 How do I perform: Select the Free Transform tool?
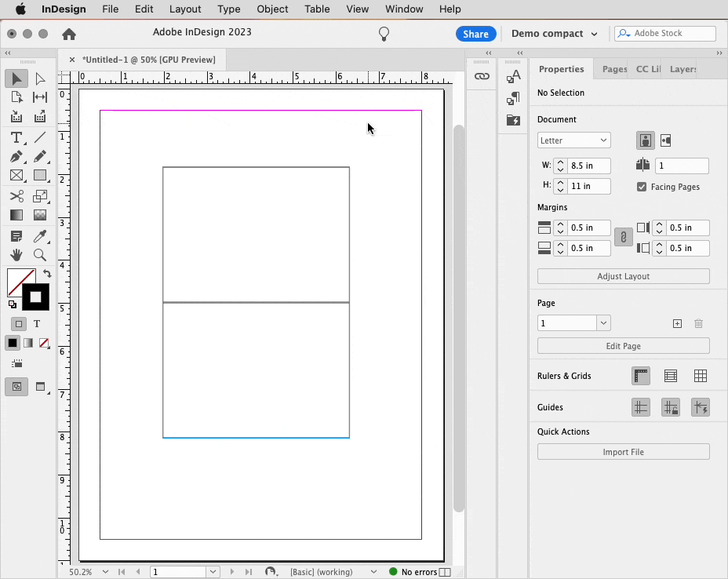click(40, 196)
